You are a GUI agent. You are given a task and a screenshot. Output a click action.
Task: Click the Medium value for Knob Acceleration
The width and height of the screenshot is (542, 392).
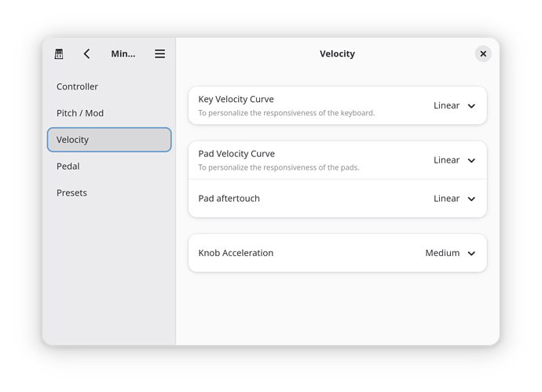click(442, 253)
